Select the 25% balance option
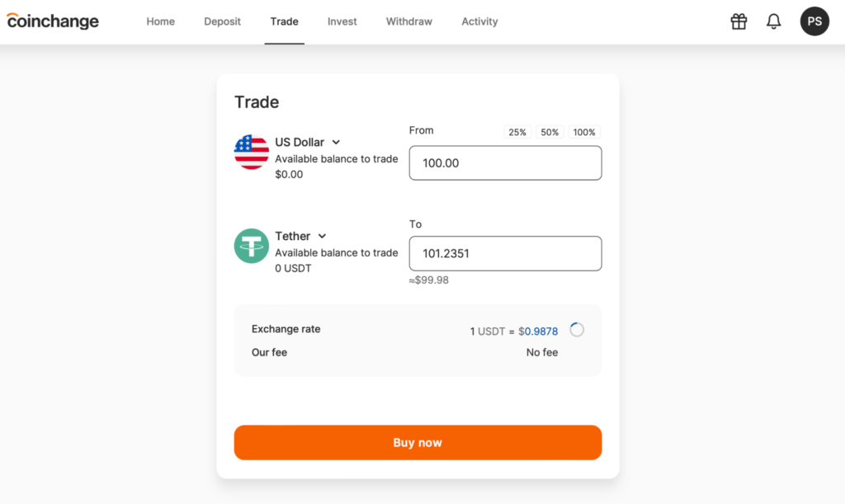Viewport: 845px width, 504px height. click(517, 131)
